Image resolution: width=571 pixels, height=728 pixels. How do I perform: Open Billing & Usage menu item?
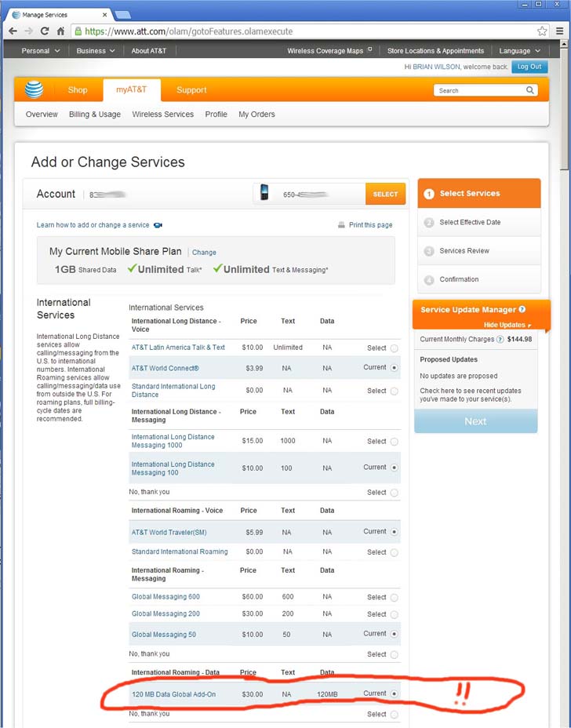click(x=95, y=115)
